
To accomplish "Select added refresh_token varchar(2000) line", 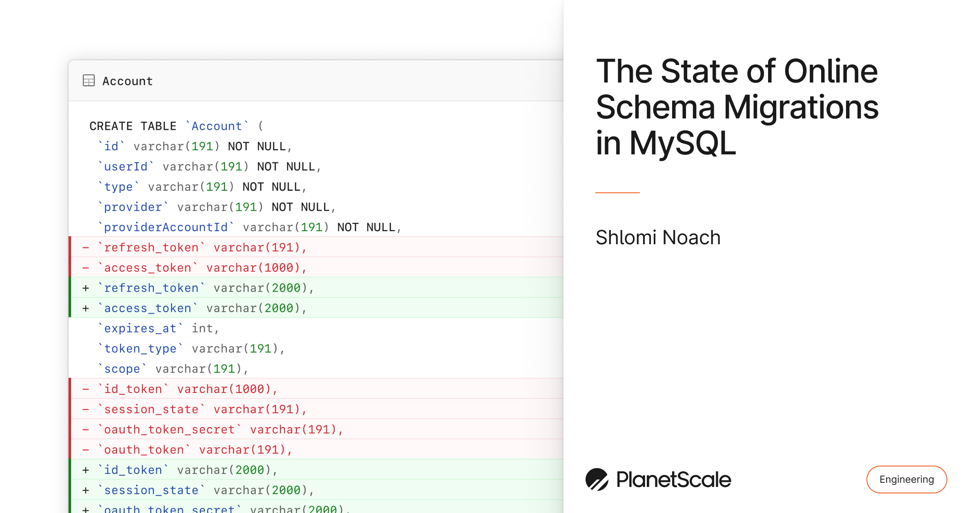I will point(316,288).
